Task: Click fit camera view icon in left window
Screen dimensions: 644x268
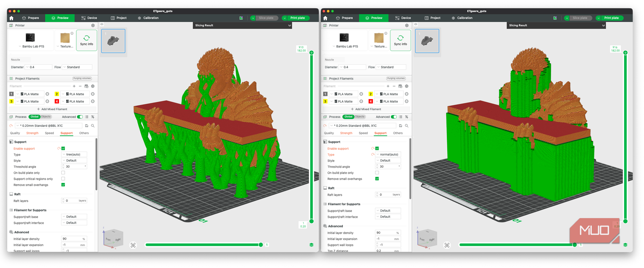Action: [x=133, y=245]
